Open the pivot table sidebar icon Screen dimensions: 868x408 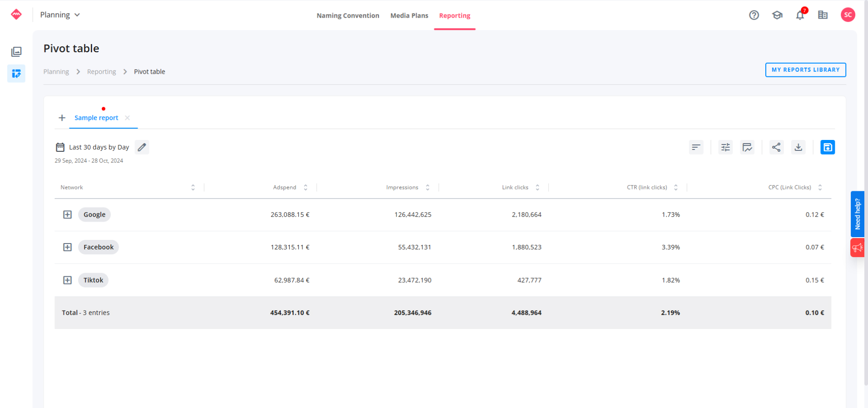[x=16, y=74]
